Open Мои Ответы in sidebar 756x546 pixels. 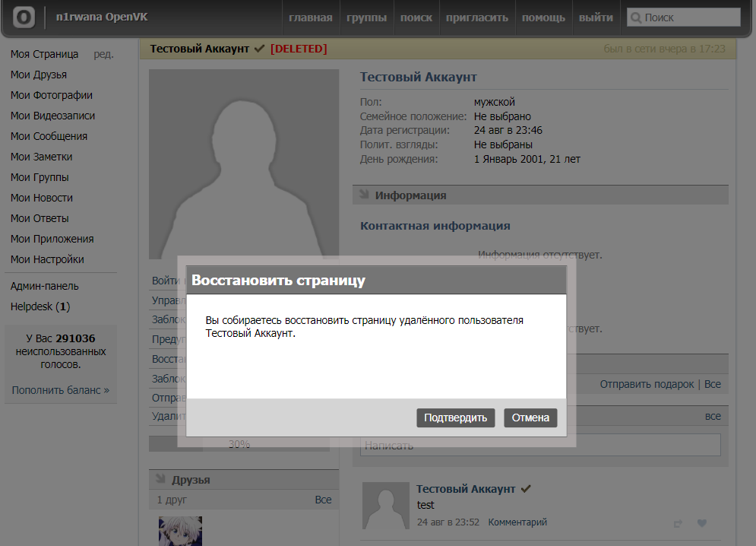(40, 218)
